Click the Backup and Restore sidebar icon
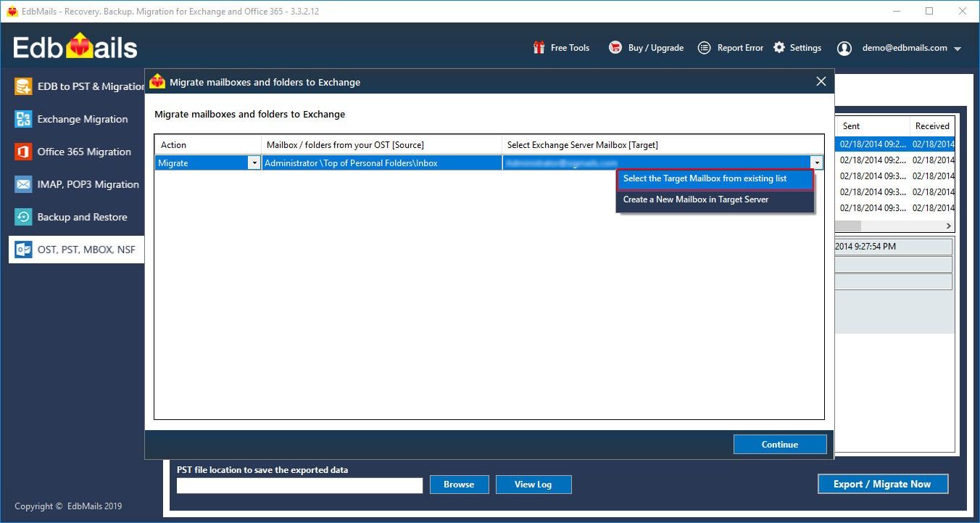This screenshot has width=980, height=523. pos(24,217)
